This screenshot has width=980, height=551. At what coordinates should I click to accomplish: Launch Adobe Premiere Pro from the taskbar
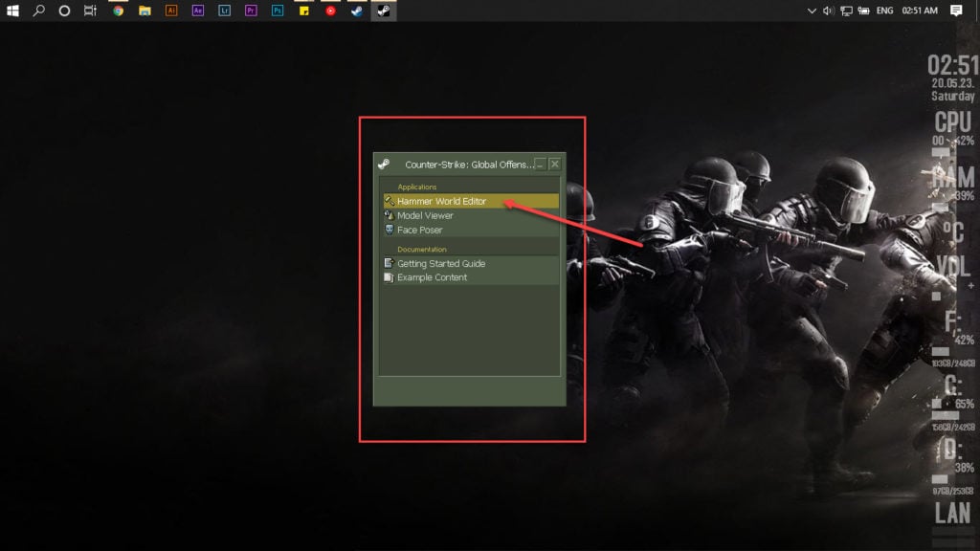251,11
